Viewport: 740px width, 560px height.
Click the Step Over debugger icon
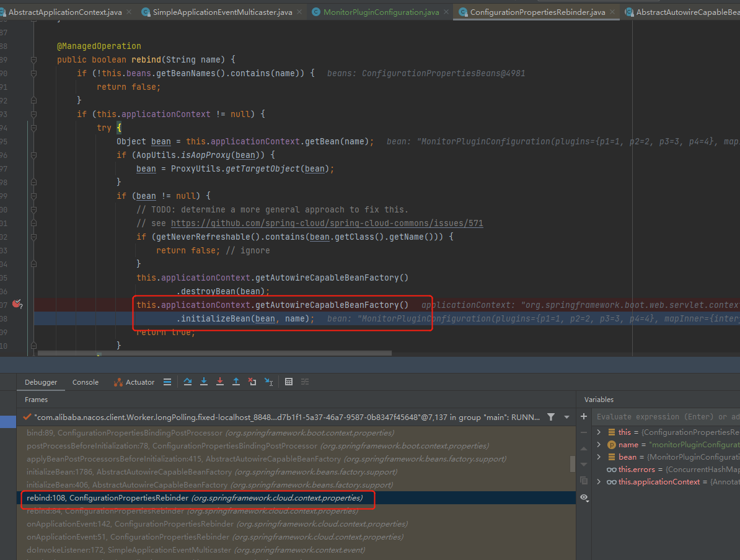tap(188, 382)
